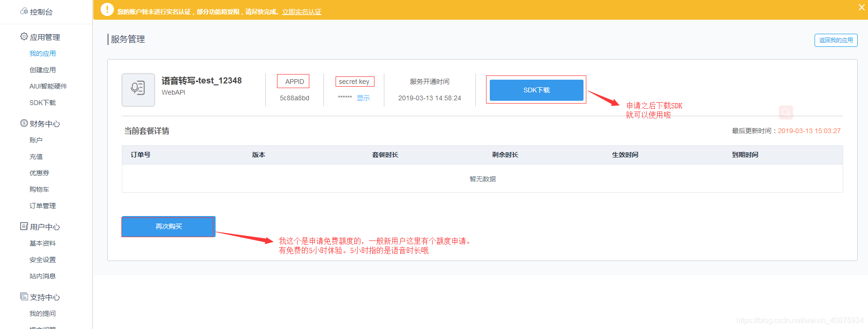Image resolution: width=868 pixels, height=329 pixels.
Task: Click the 支持中心 document icon
Action: click(24, 297)
